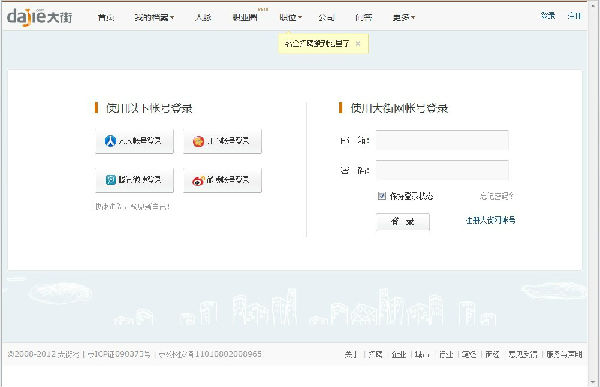This screenshot has height=387, width=600.
Task: Close the yellow notification tooltip
Action: pos(358,44)
